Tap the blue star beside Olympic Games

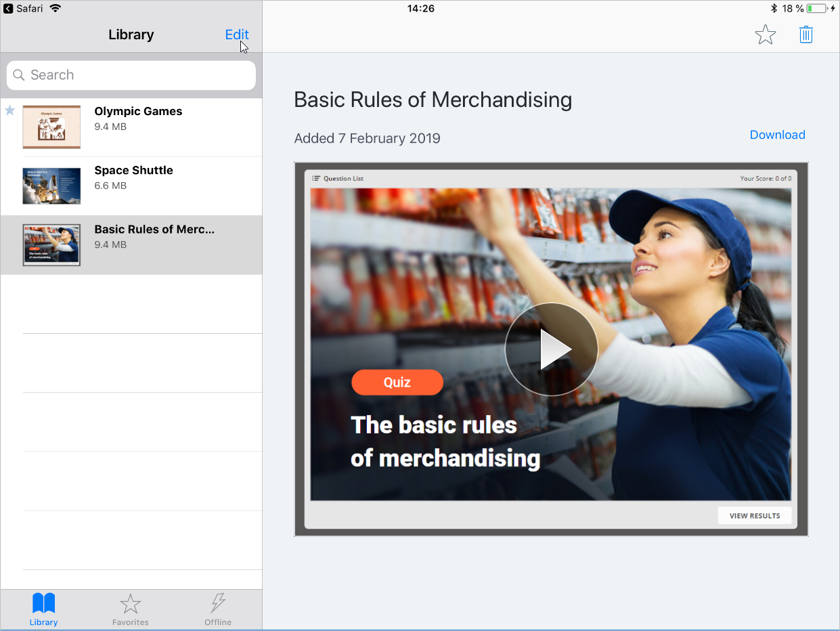[10, 110]
